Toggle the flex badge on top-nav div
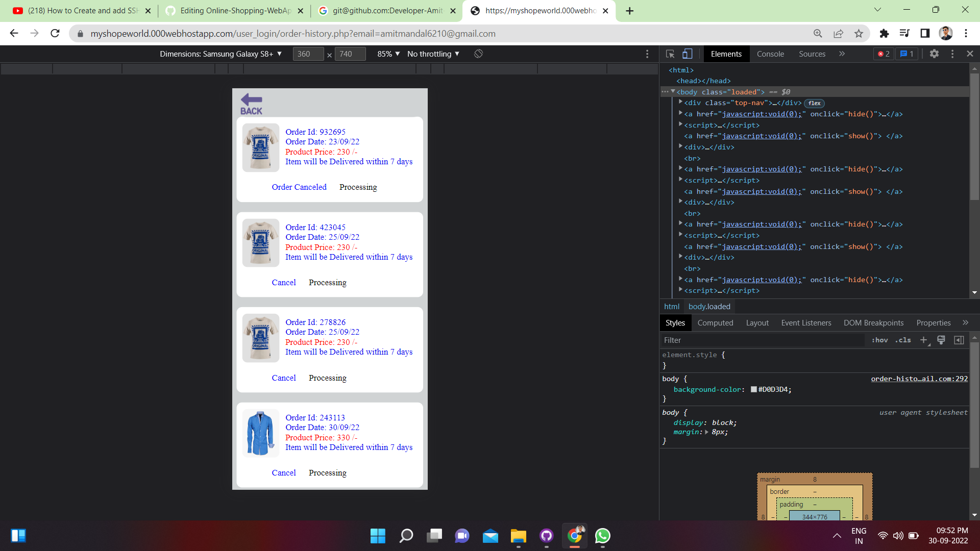Image resolution: width=980 pixels, height=551 pixels. [x=814, y=103]
